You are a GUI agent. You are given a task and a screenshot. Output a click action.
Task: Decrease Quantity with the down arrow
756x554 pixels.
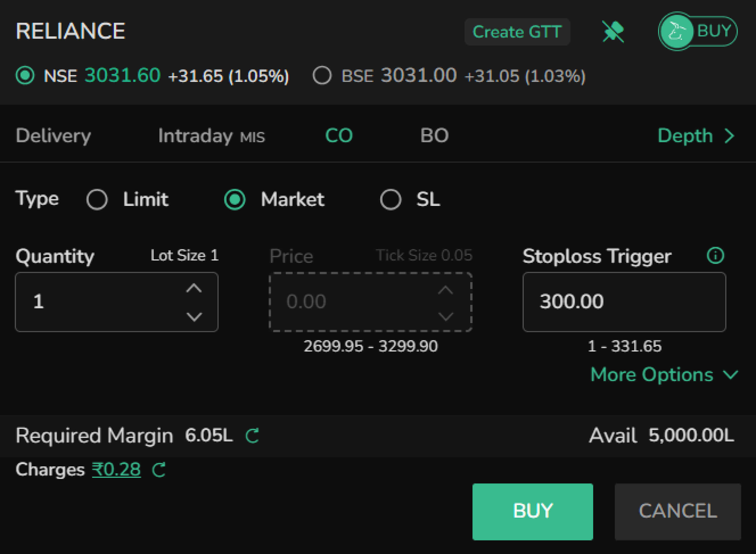(194, 317)
